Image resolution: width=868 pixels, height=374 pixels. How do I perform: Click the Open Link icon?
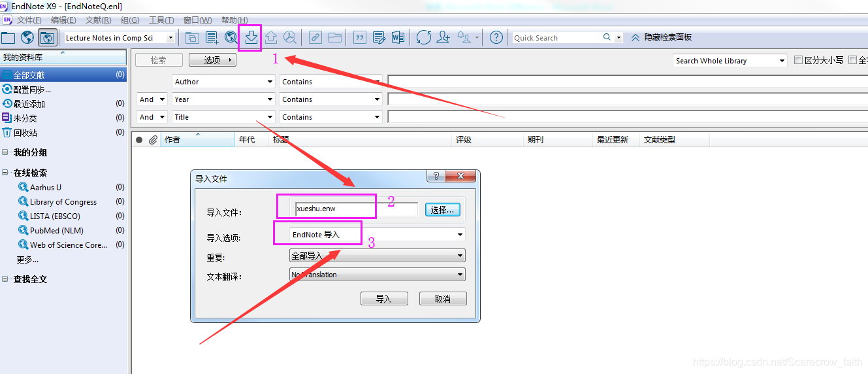pos(315,38)
